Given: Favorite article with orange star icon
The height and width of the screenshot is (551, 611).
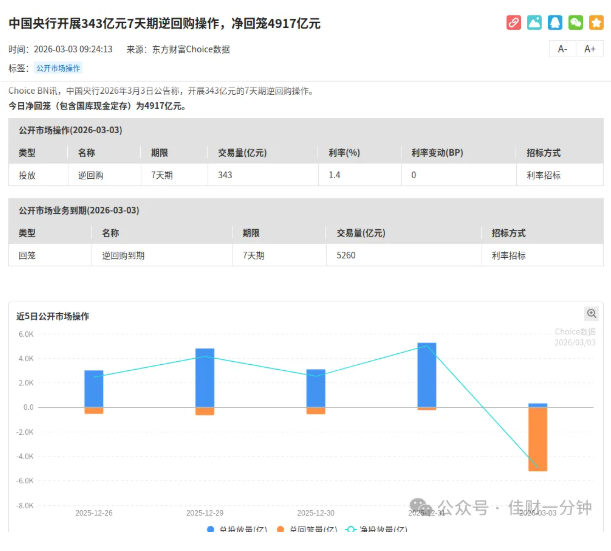Looking at the screenshot, I should [x=596, y=23].
